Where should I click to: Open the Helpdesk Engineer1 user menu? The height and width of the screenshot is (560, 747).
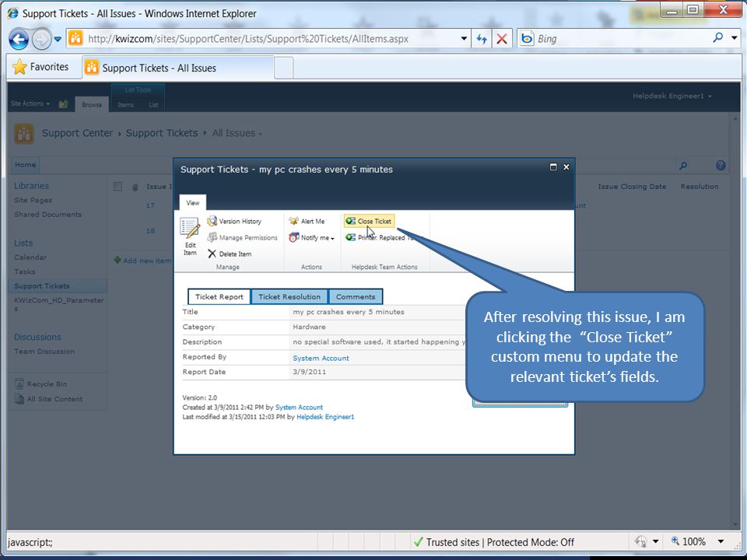672,96
